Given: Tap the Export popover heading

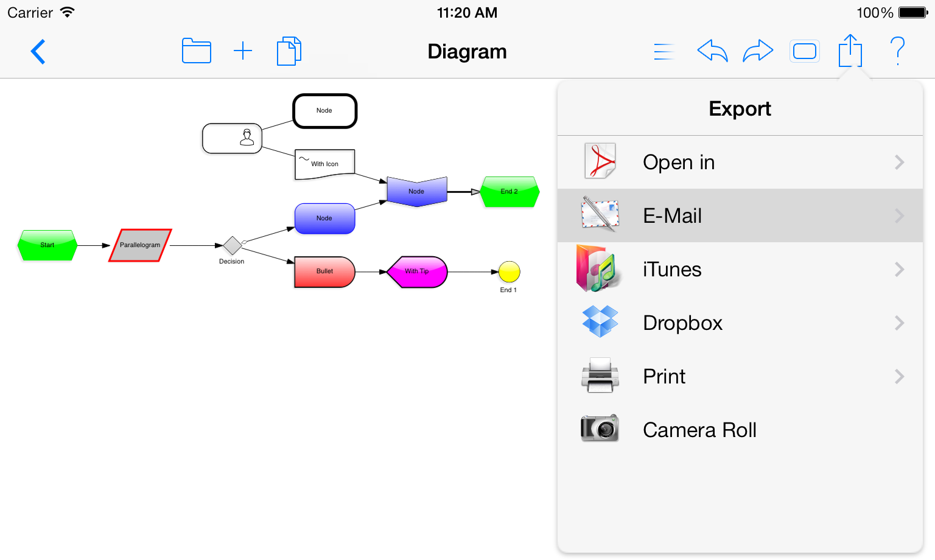Looking at the screenshot, I should [x=740, y=109].
